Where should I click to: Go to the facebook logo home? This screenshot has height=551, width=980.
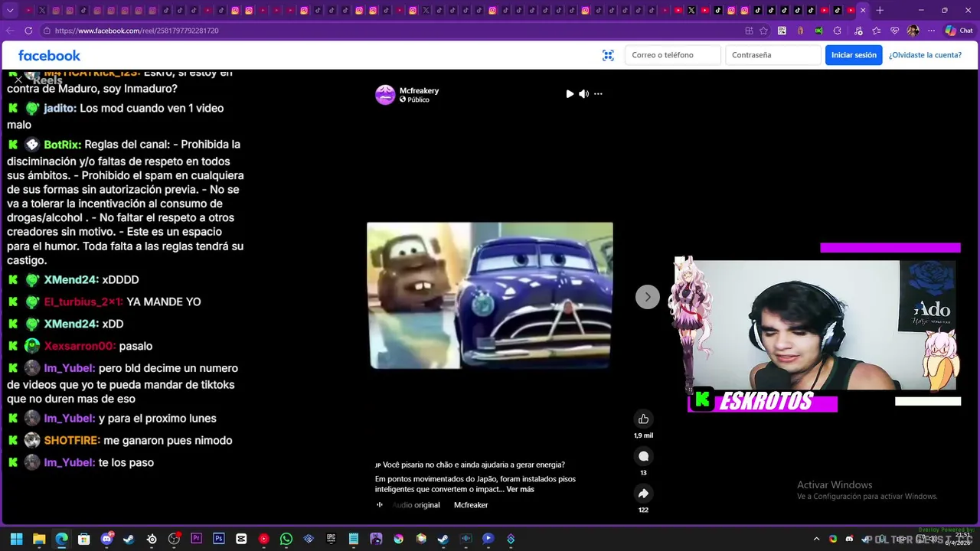coord(49,55)
